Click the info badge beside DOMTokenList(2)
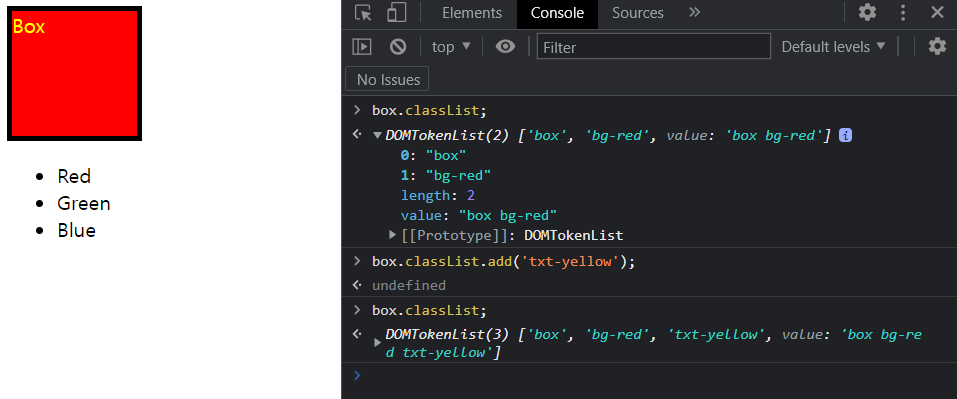The width and height of the screenshot is (957, 399). 846,135
